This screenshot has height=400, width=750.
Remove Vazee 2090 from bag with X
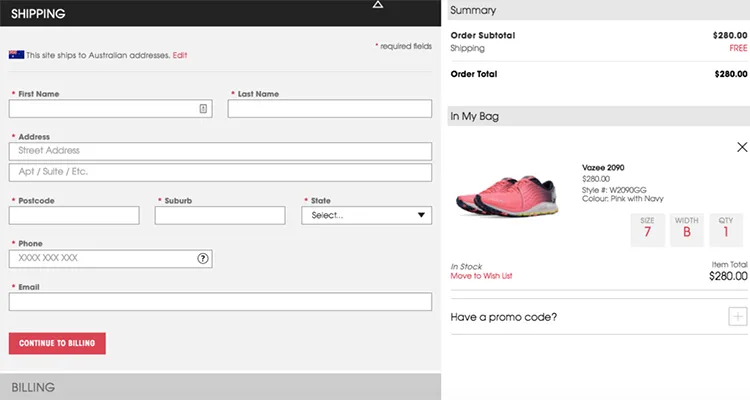tap(741, 147)
